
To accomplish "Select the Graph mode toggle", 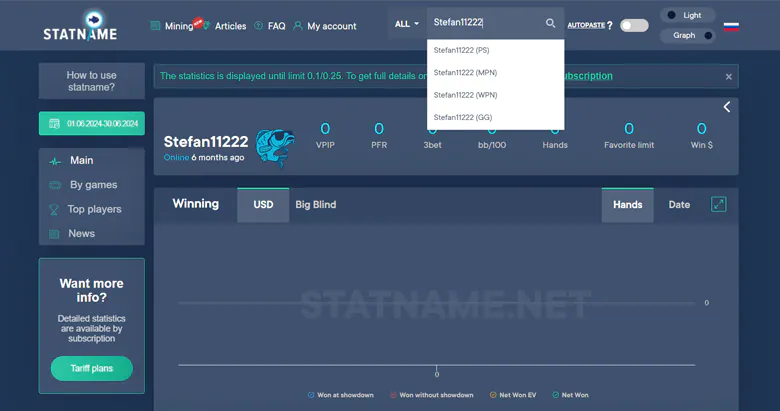I will (687, 35).
